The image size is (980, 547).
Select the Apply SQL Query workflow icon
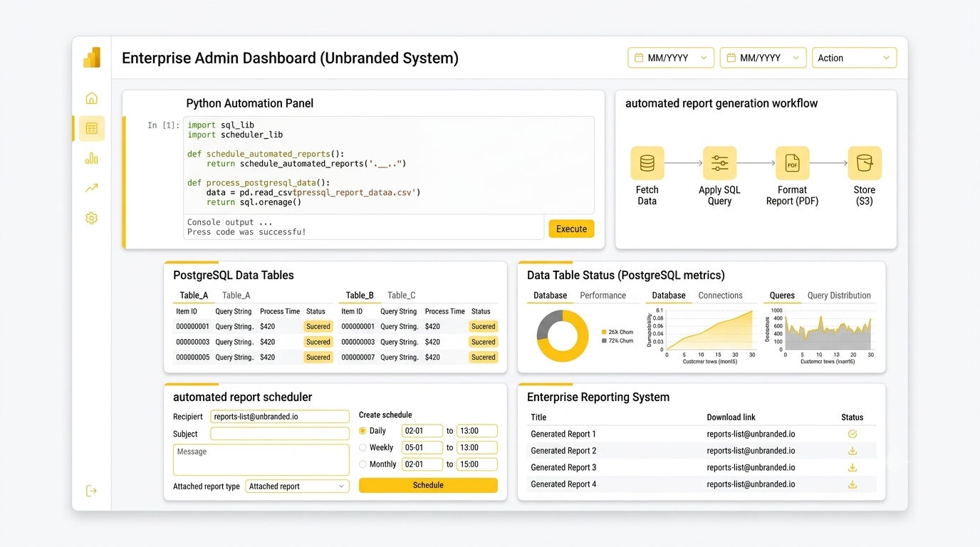[x=719, y=163]
